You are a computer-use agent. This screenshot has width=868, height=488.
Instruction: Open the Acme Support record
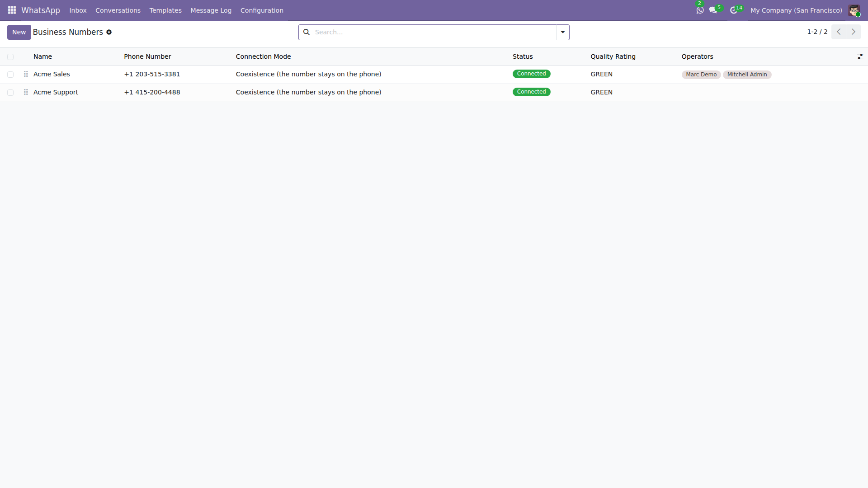point(56,92)
